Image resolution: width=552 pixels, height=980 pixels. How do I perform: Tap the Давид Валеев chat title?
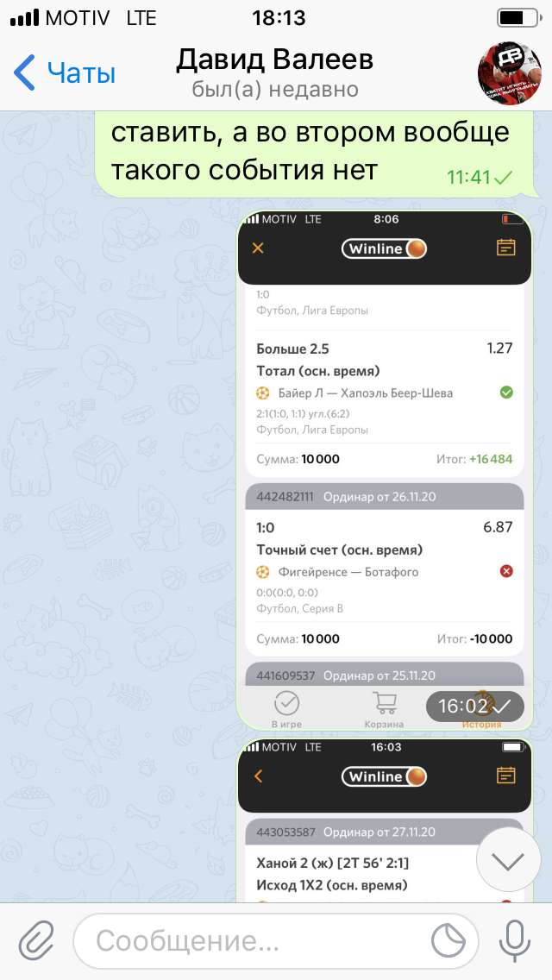point(275,60)
